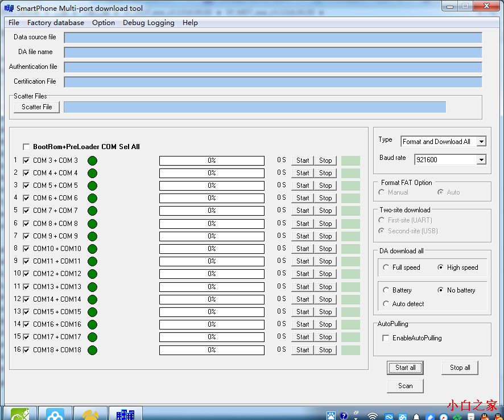The image size is (504, 420).
Task: Click the app icon in the title bar
Action: pos(9,8)
